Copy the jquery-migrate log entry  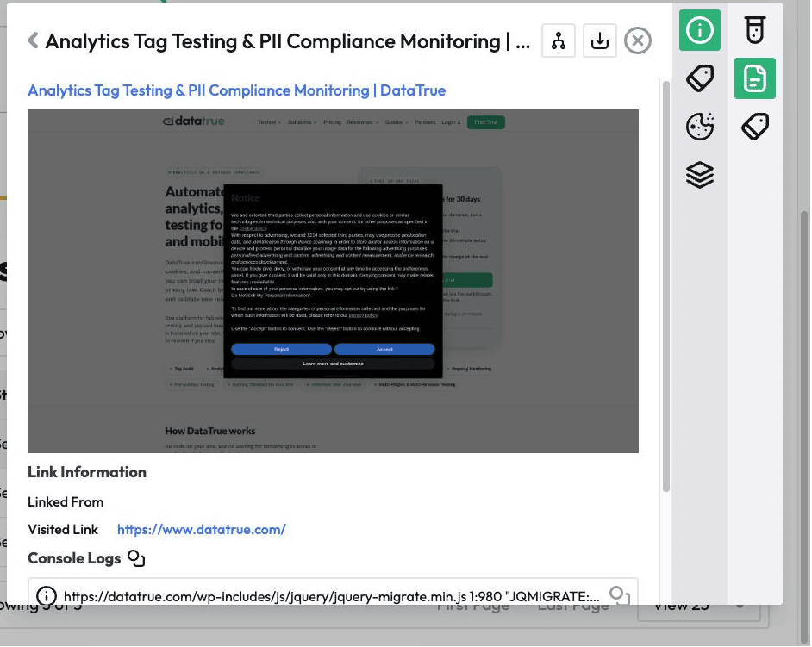tap(620, 596)
